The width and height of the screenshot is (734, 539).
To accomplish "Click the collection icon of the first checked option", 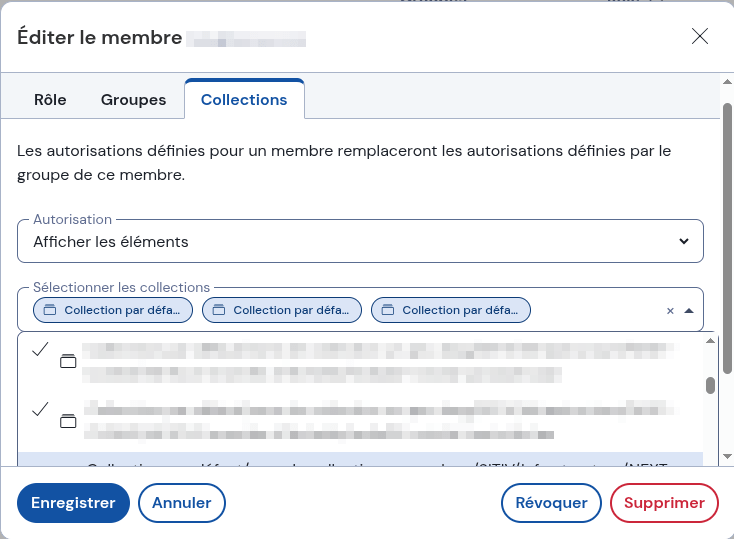I will [68, 362].
